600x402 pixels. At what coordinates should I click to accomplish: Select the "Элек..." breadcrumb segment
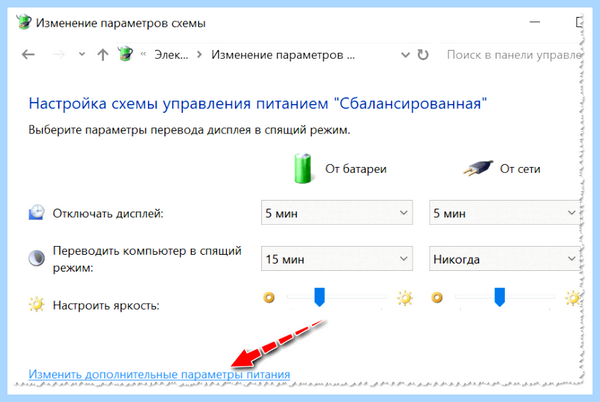[171, 55]
